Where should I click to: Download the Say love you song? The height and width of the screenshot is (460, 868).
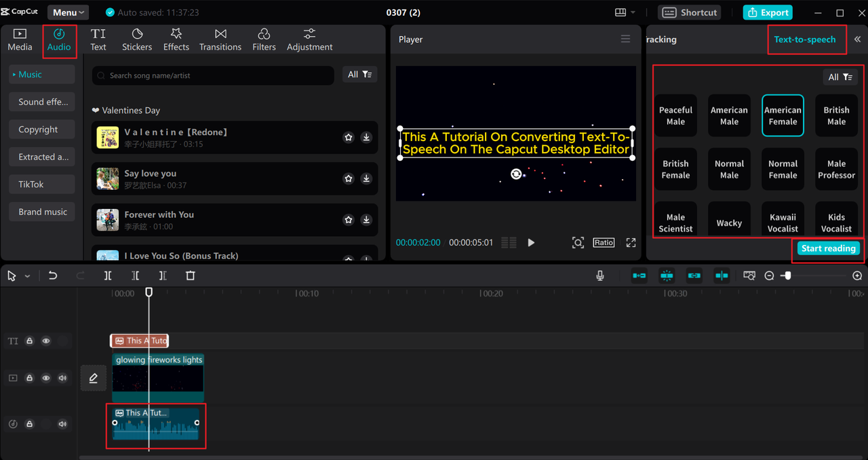(x=366, y=178)
